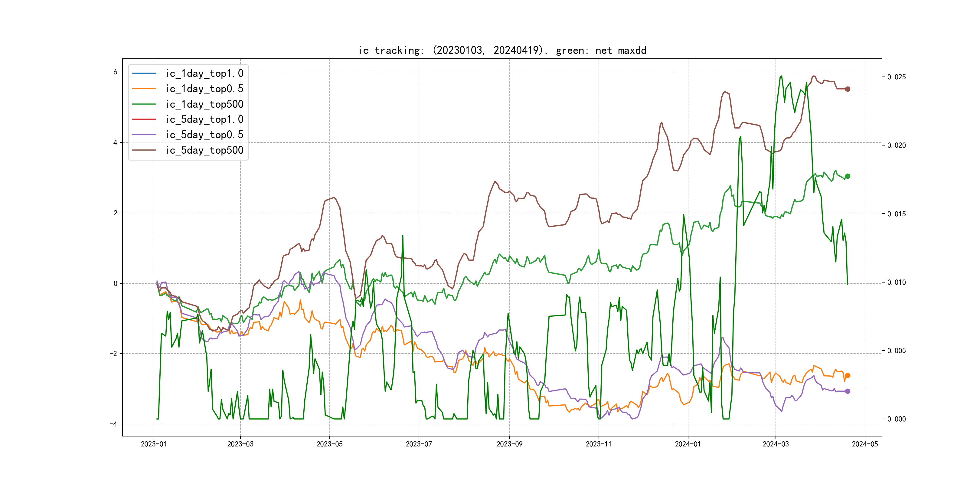Image resolution: width=980 pixels, height=490 pixels.
Task: Click the 2023-07 x-axis tick label
Action: (x=419, y=444)
